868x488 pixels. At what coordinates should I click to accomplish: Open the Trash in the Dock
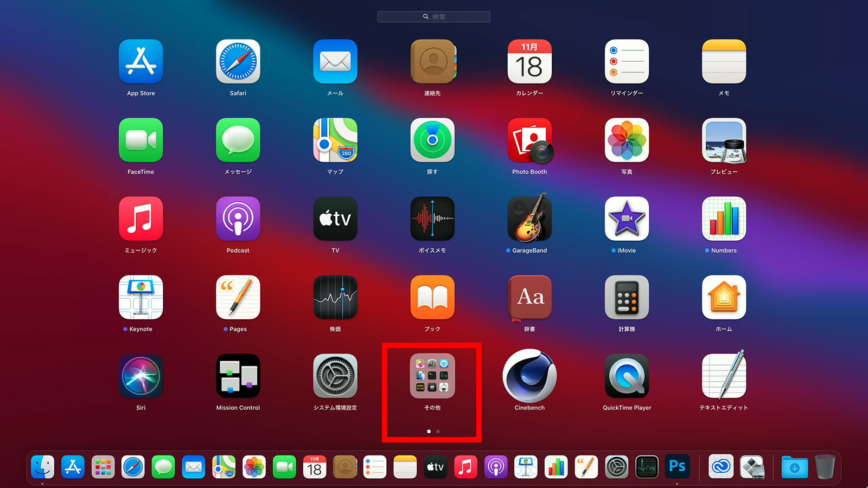[825, 467]
